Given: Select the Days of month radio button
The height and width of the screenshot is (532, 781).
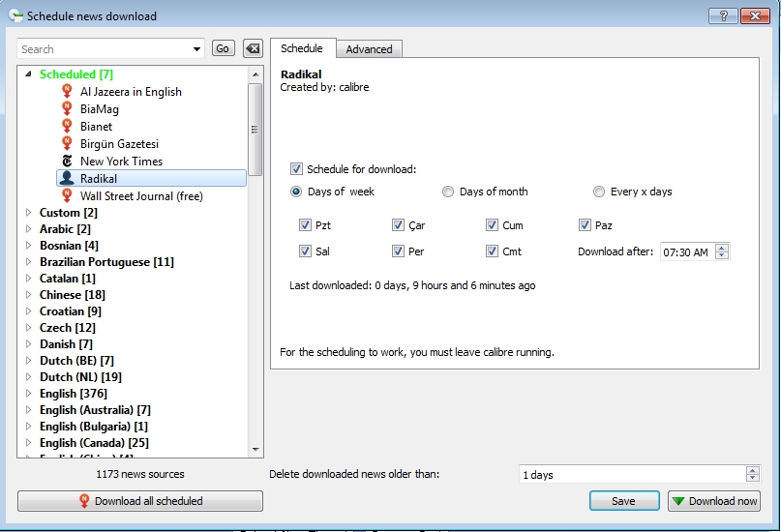Looking at the screenshot, I should [x=448, y=192].
